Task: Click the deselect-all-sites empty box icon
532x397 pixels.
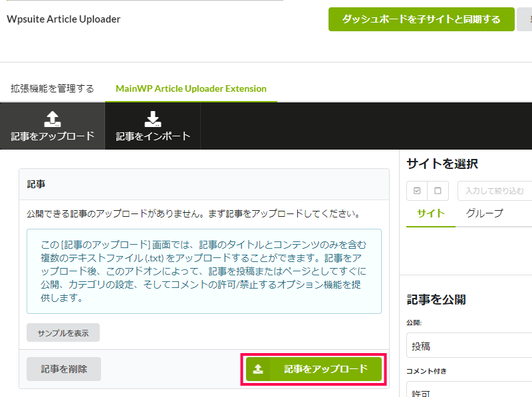Action: [438, 191]
